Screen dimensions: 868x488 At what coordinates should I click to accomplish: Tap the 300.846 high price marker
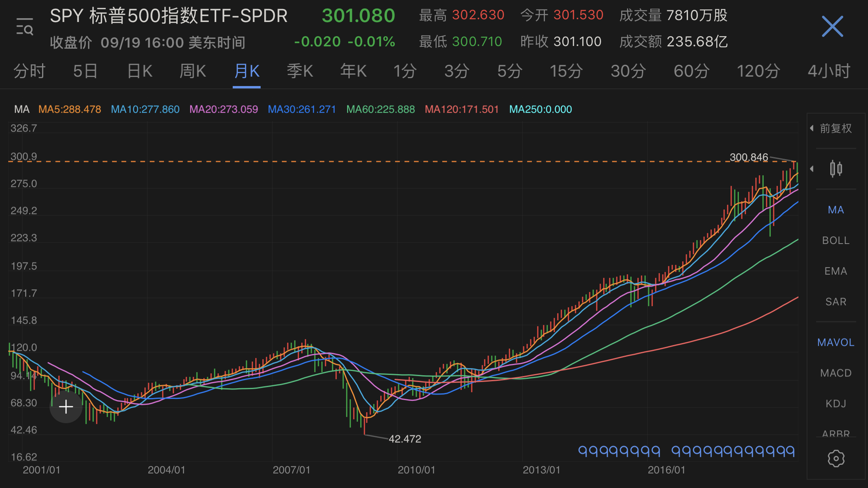[748, 157]
